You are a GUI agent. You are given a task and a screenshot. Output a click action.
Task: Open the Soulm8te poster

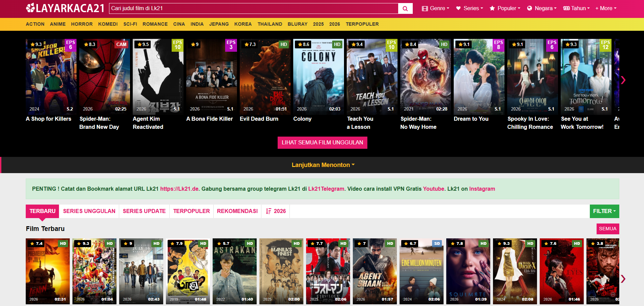(x=468, y=271)
